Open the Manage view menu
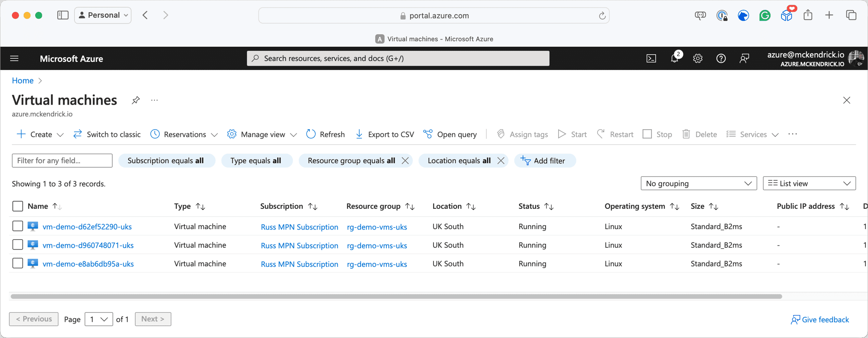Viewport: 868px width, 338px height. pyautogui.click(x=262, y=134)
